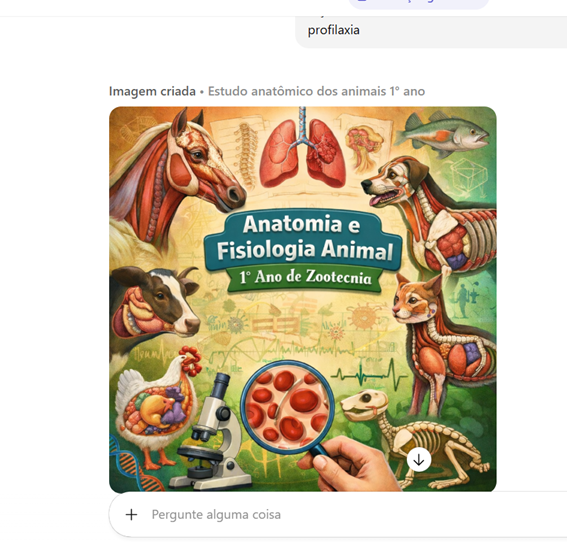This screenshot has height=542, width=567.
Task: Click the fish illustration in image corner
Action: click(x=442, y=134)
